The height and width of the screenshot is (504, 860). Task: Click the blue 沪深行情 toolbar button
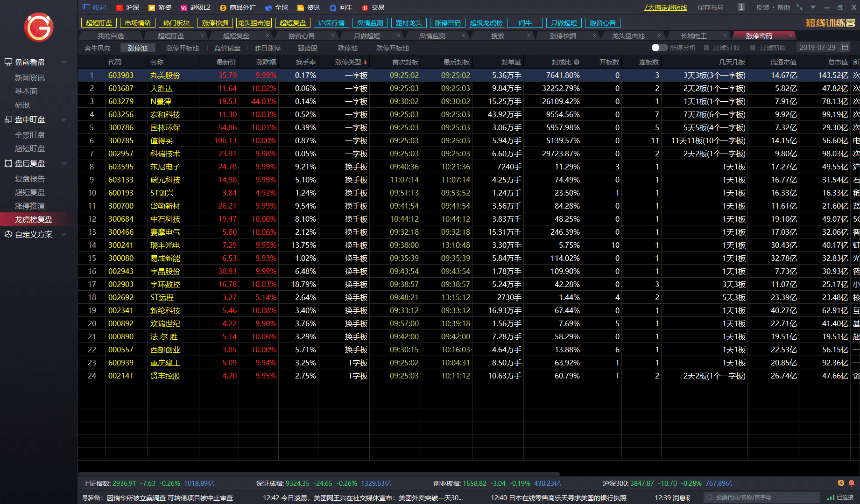tap(331, 23)
